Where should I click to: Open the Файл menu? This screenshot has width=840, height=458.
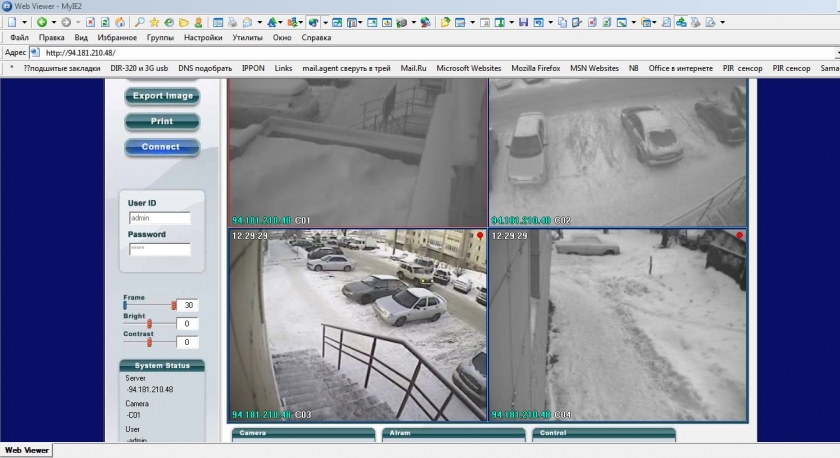click(19, 37)
